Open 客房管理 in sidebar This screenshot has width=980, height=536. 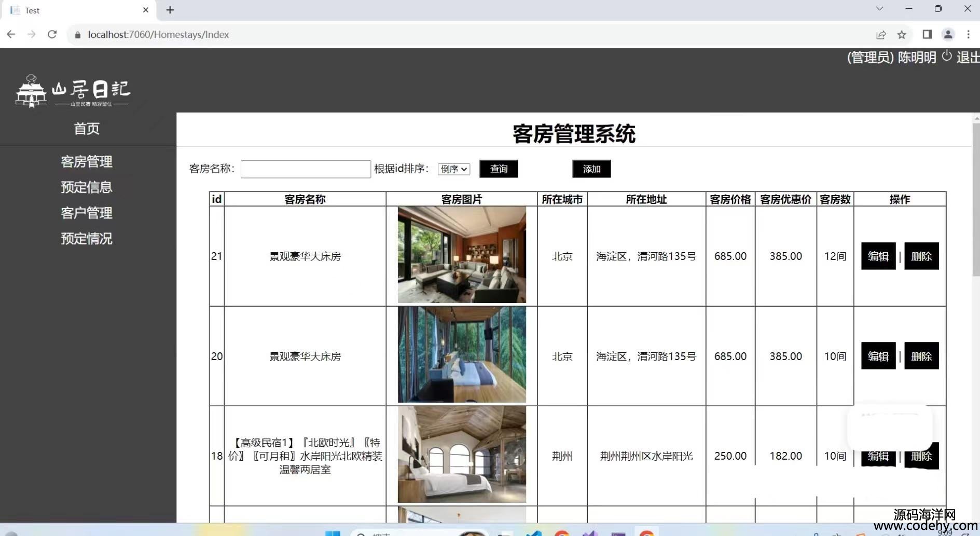point(87,161)
